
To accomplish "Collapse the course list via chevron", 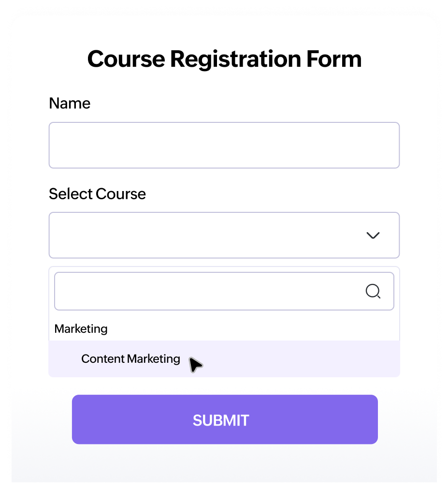I will tap(373, 236).
